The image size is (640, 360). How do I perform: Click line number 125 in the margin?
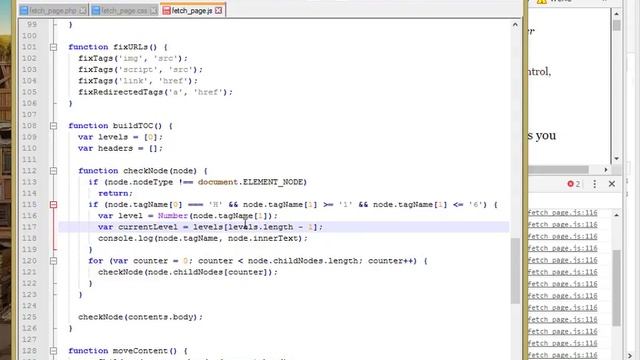click(x=29, y=317)
